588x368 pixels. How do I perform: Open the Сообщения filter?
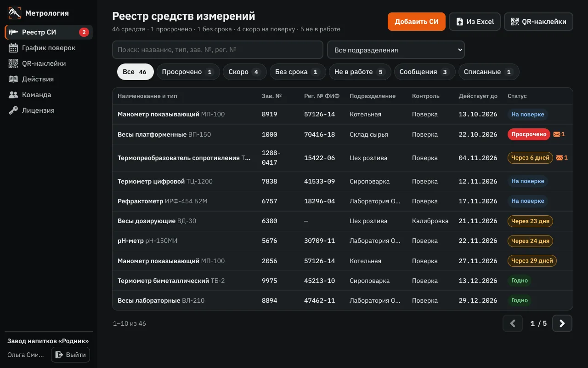click(x=424, y=72)
